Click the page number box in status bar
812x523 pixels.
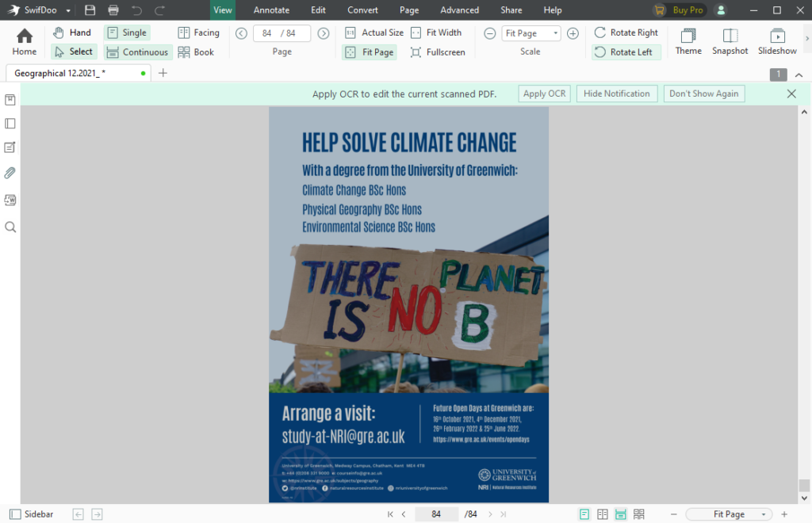coord(436,514)
